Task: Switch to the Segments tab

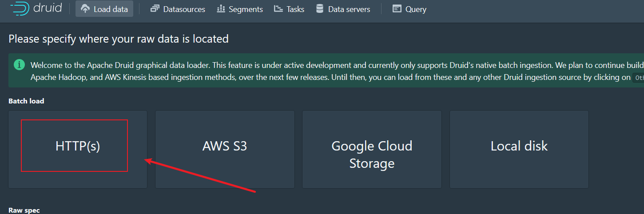Action: [240, 9]
